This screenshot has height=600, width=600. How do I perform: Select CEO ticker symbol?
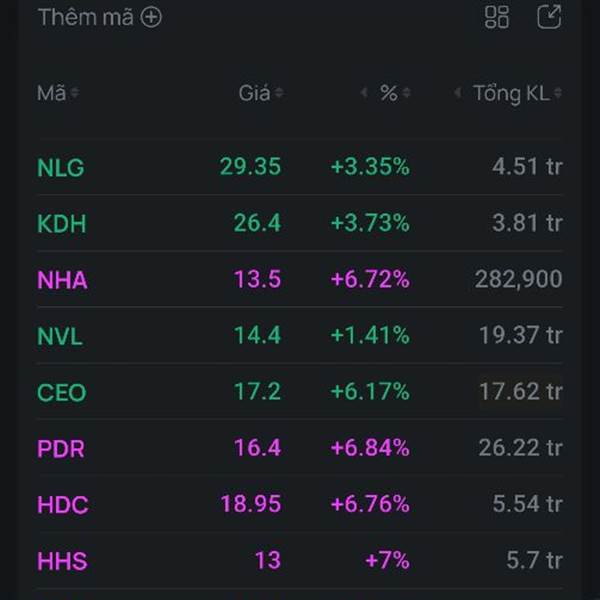(x=61, y=392)
